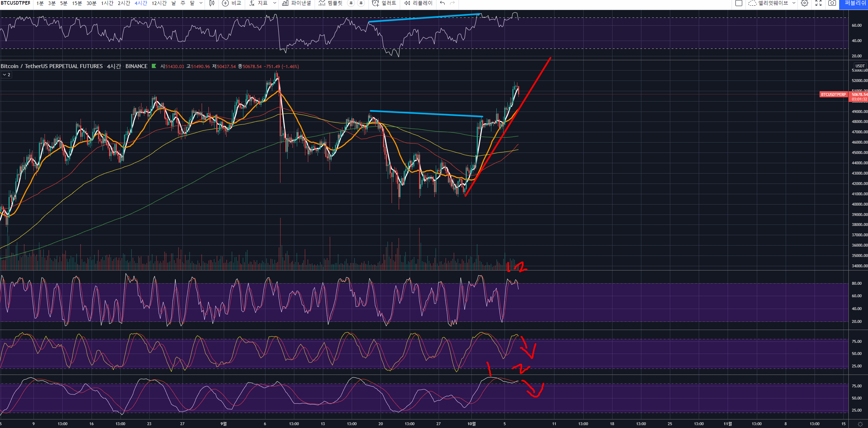
Task: Enter fullscreen chart mode
Action: [818, 3]
